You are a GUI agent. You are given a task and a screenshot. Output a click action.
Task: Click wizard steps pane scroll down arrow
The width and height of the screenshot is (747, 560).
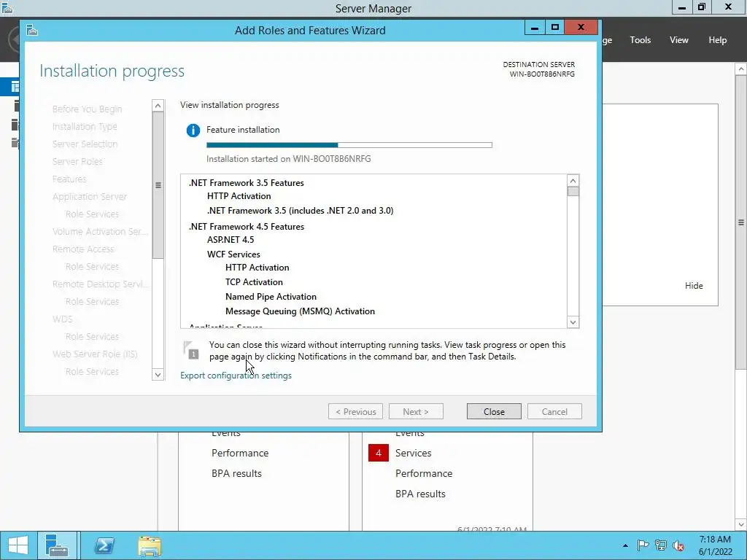tap(158, 374)
